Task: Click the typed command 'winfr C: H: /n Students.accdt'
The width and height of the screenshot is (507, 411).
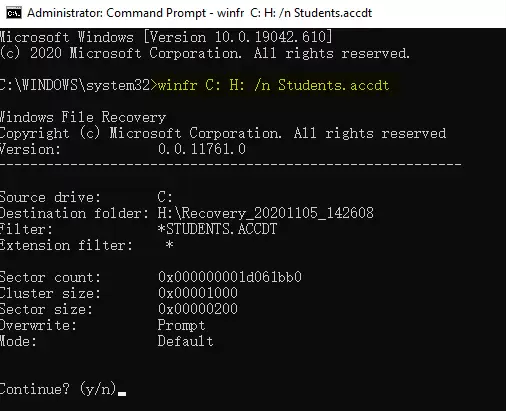Action: [x=273, y=85]
